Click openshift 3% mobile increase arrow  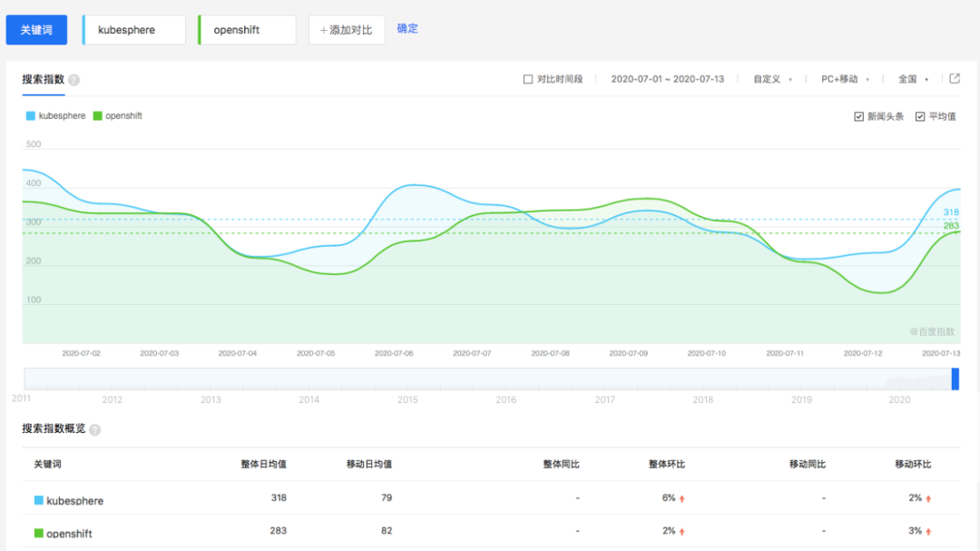click(928, 532)
